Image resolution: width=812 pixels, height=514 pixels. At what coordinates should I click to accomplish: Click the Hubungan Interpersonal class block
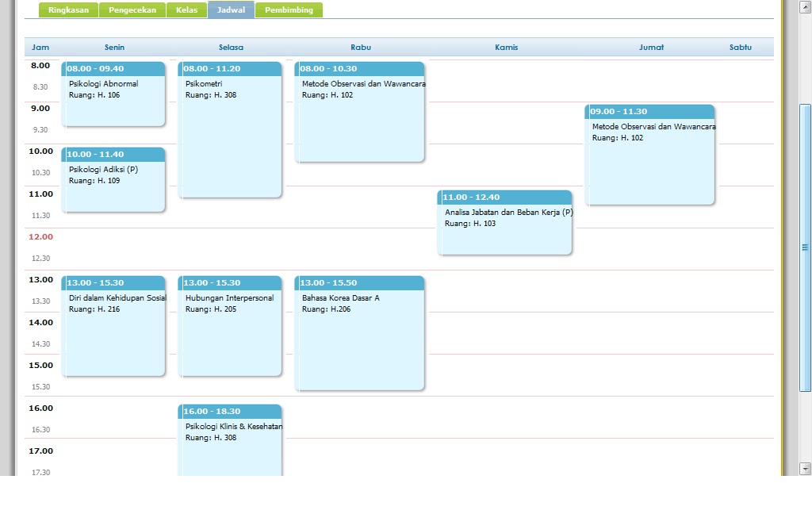(230, 326)
